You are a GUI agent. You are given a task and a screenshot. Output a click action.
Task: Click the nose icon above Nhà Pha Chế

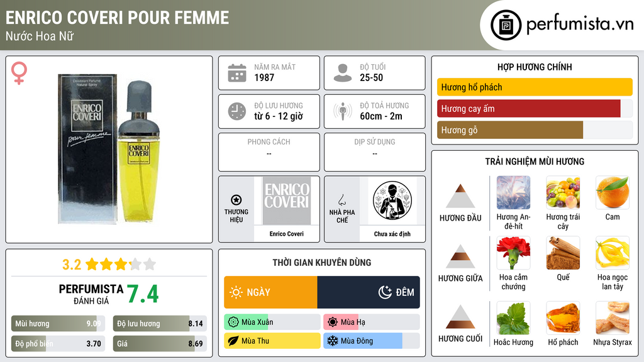point(341,200)
